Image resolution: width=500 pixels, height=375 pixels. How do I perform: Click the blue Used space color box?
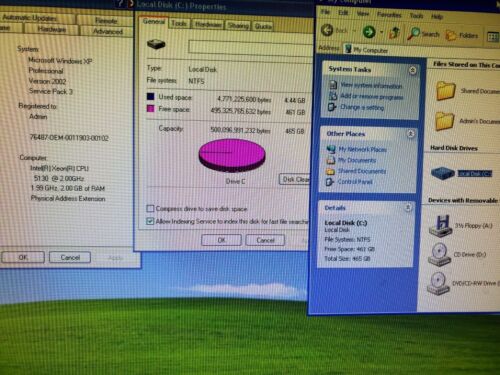151,96
